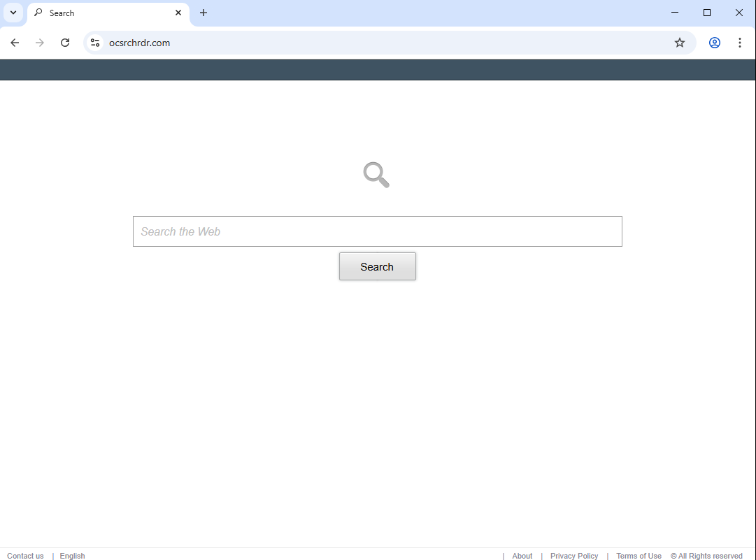Click the All Rights reserved text
756x560 pixels.
pyautogui.click(x=706, y=556)
